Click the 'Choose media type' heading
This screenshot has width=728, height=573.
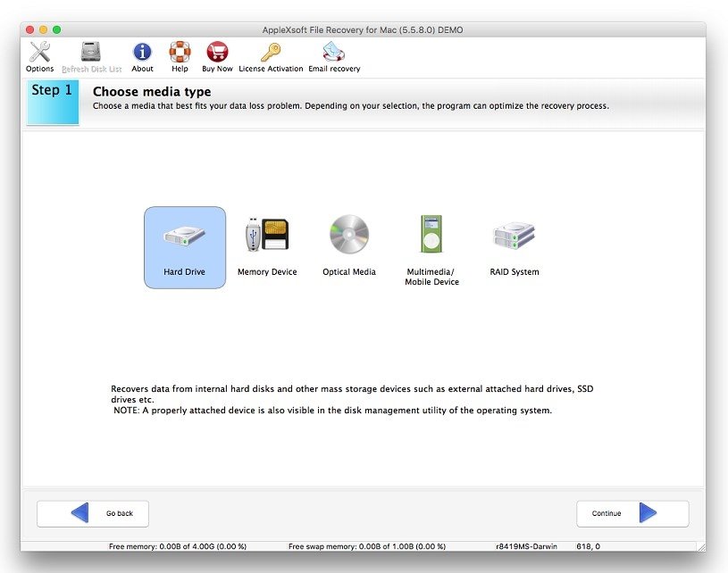[152, 91]
